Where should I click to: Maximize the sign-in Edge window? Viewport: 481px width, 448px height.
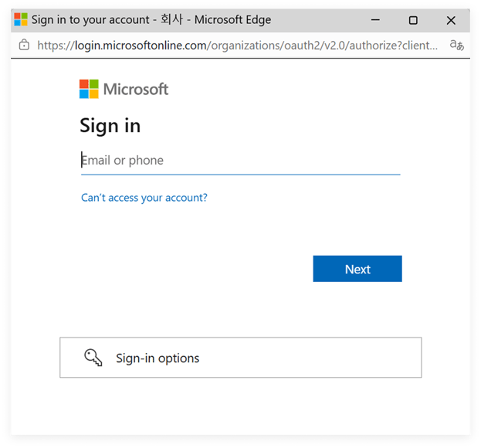click(x=413, y=20)
